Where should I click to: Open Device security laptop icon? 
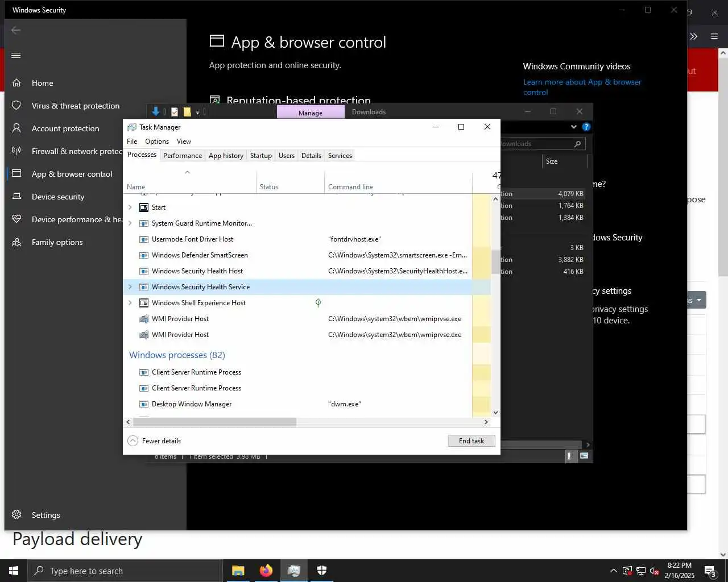(x=16, y=197)
